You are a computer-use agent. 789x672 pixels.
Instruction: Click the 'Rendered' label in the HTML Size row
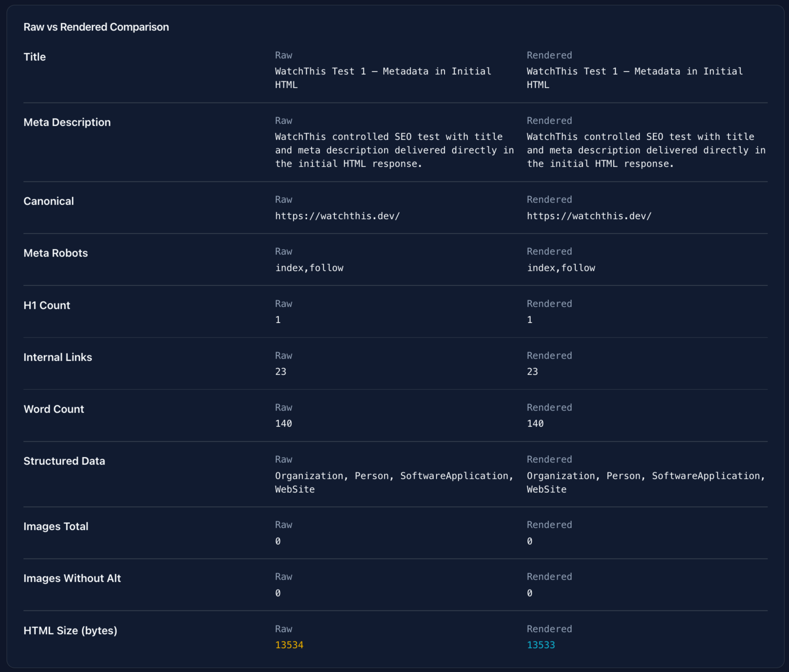click(549, 629)
